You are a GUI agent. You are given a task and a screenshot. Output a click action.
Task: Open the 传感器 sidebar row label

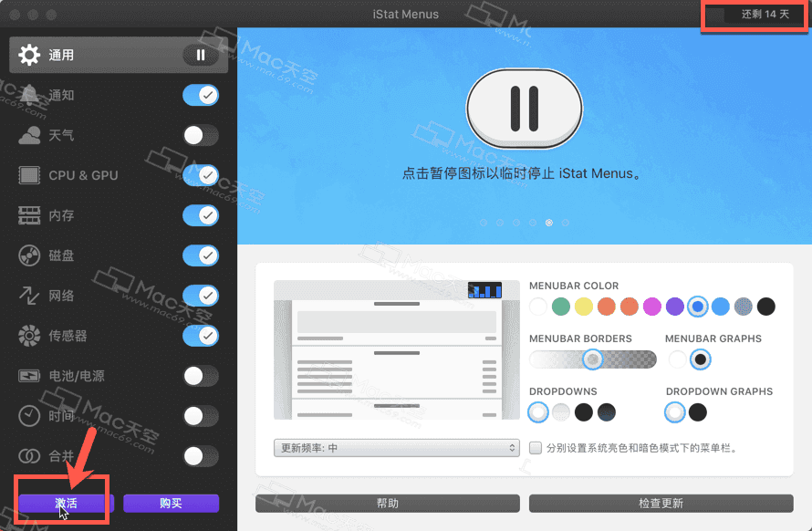tap(68, 336)
